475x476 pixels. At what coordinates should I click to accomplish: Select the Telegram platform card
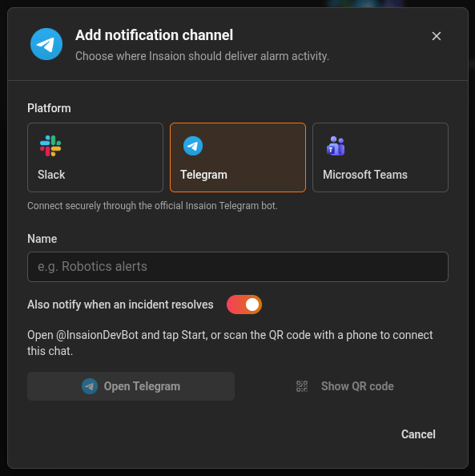pos(238,157)
